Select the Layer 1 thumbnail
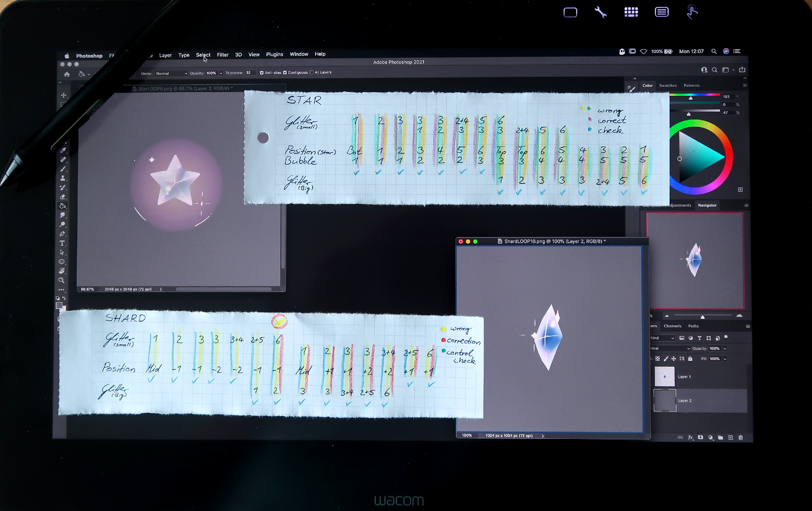The width and height of the screenshot is (812, 511). coord(665,377)
